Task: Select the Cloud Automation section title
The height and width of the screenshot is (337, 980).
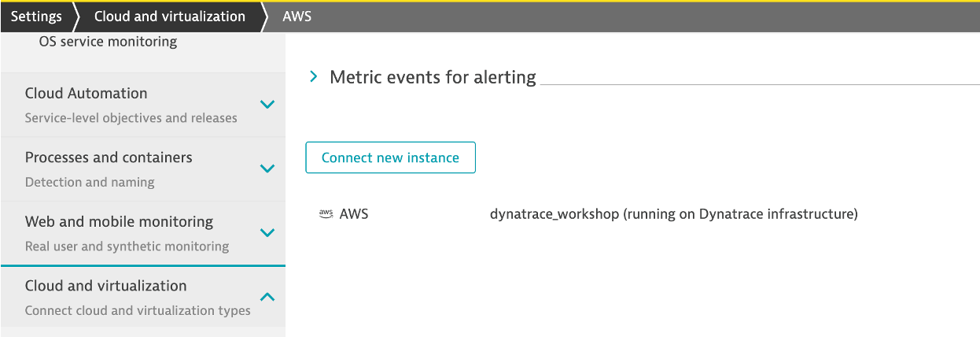Action: click(87, 93)
